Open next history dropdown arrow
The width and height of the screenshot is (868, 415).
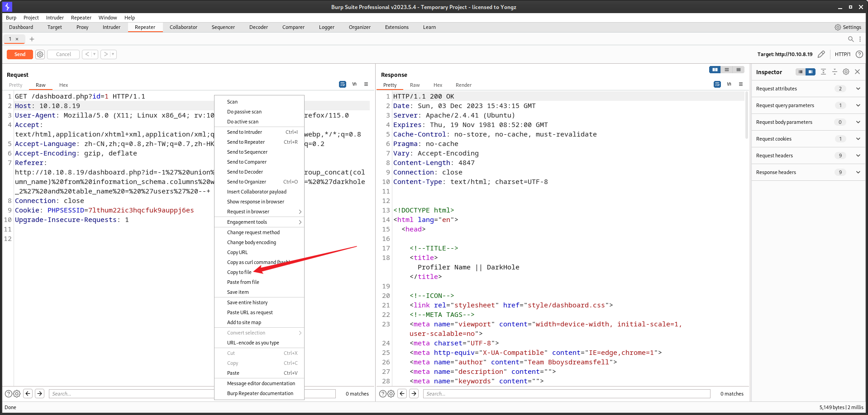[x=113, y=54]
